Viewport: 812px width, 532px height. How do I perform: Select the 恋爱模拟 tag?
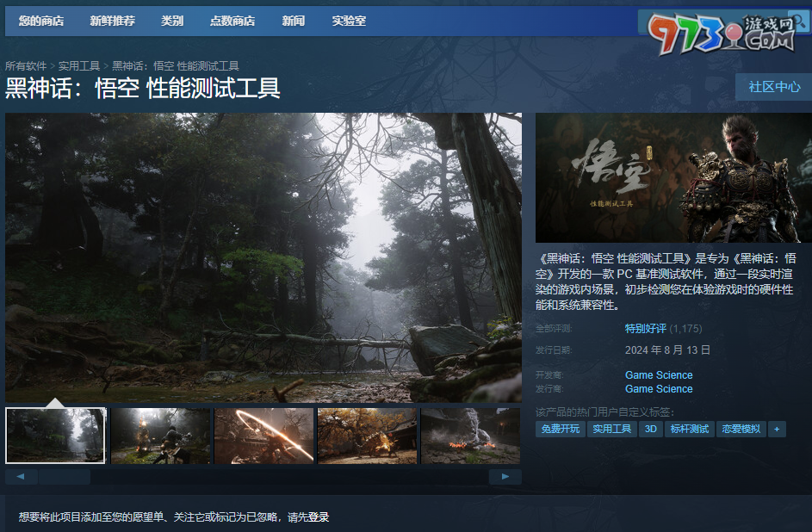pyautogui.click(x=740, y=429)
